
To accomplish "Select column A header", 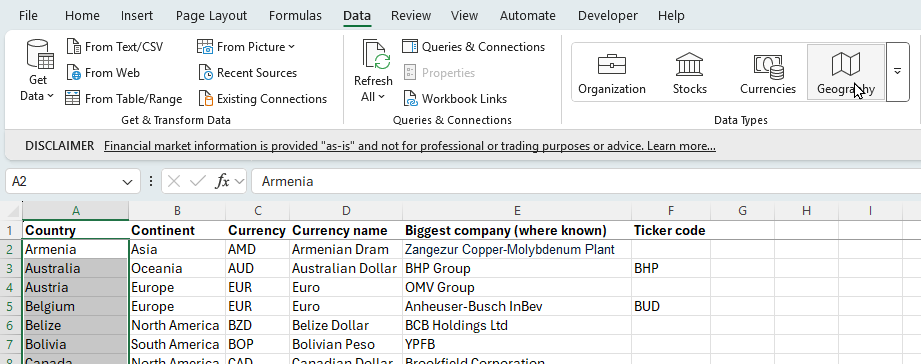I will click(x=75, y=211).
